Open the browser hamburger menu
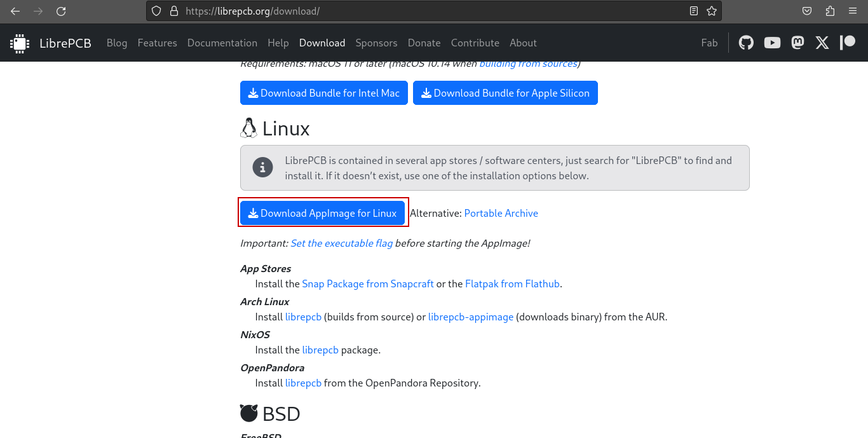Viewport: 868px width, 438px height. click(x=852, y=10)
